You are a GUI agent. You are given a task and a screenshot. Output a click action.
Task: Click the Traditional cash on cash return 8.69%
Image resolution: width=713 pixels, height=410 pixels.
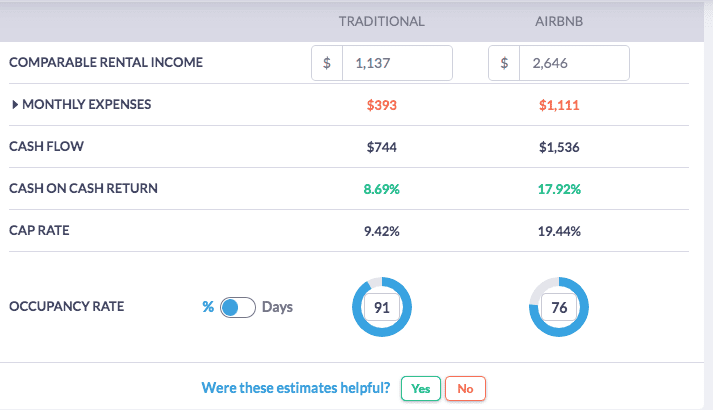[382, 189]
